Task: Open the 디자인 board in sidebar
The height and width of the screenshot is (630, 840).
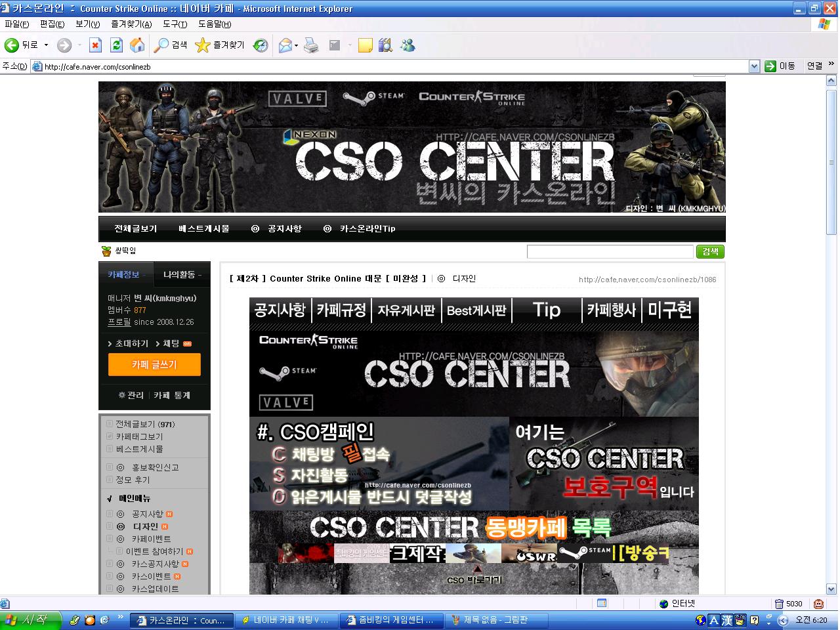Action: point(146,527)
